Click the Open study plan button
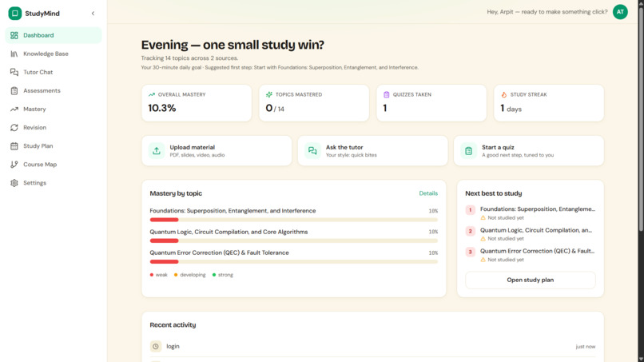The width and height of the screenshot is (644, 362). pos(531,280)
